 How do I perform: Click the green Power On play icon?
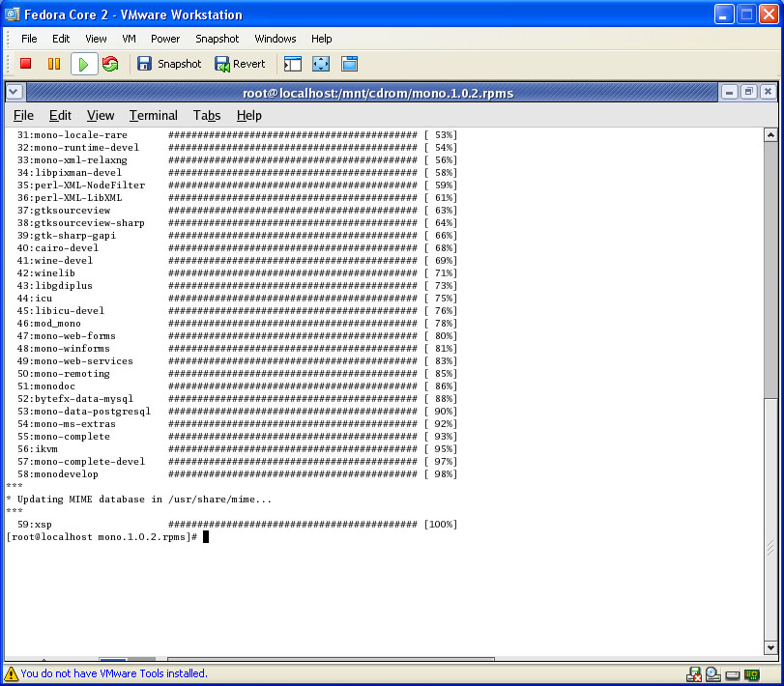(83, 64)
